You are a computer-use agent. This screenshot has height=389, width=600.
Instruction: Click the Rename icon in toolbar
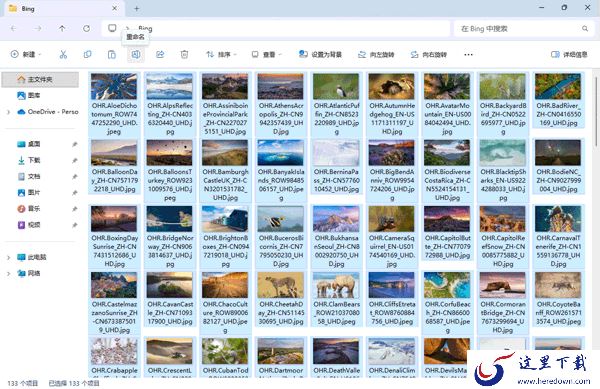pos(135,54)
